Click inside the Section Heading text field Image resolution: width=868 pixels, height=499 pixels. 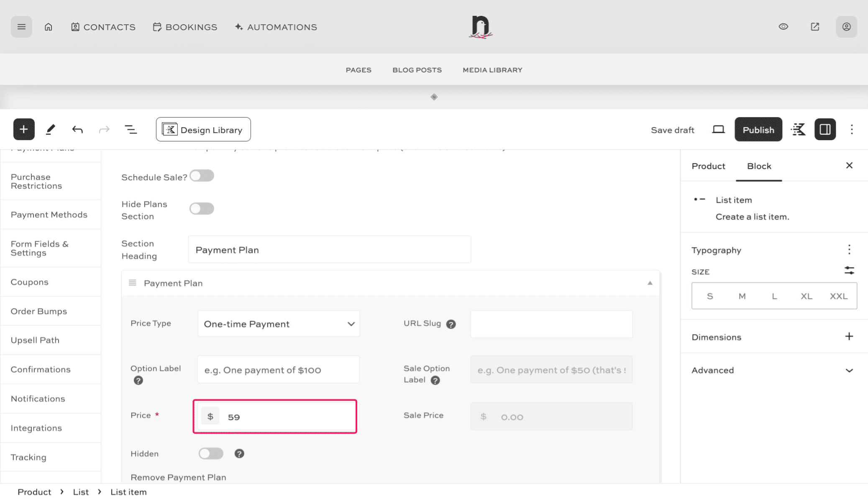tap(330, 249)
